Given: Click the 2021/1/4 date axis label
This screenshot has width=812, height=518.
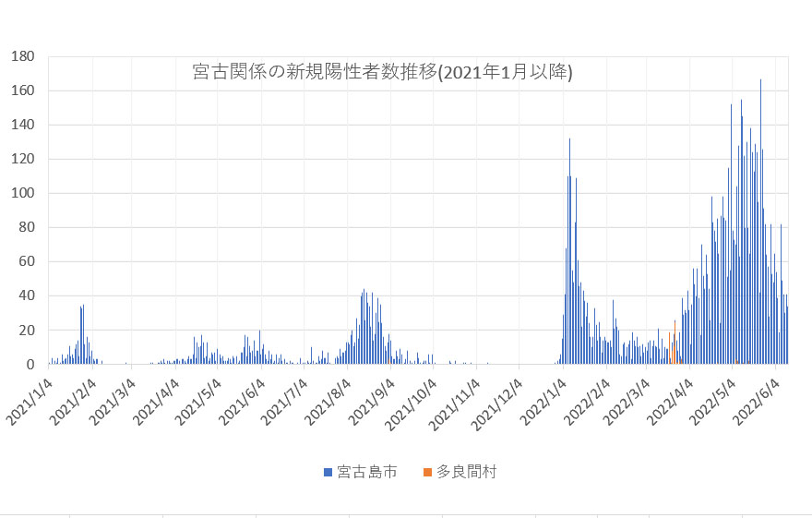Looking at the screenshot, I should pyautogui.click(x=29, y=401).
